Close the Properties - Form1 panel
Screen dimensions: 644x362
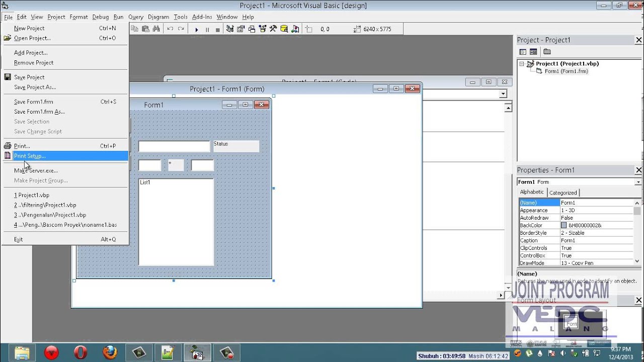[x=638, y=170]
